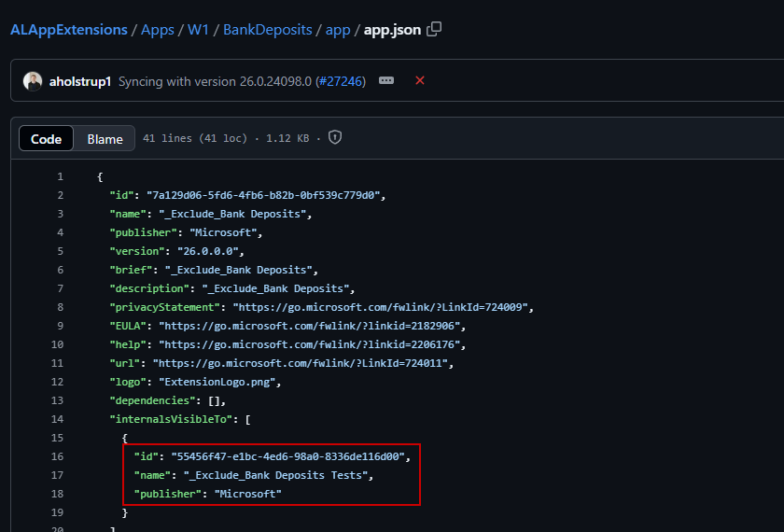Open pull request #27246 link
Screen dimensions: 784x532
click(341, 81)
